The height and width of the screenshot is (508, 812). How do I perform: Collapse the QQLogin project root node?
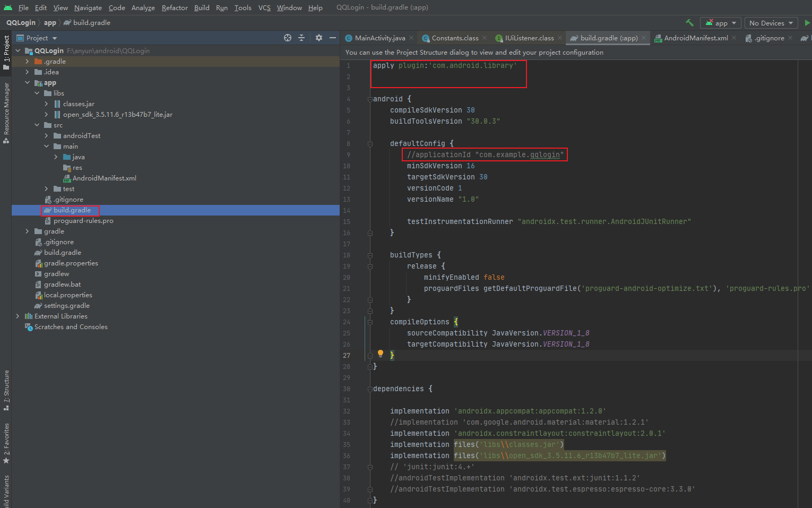(x=18, y=50)
